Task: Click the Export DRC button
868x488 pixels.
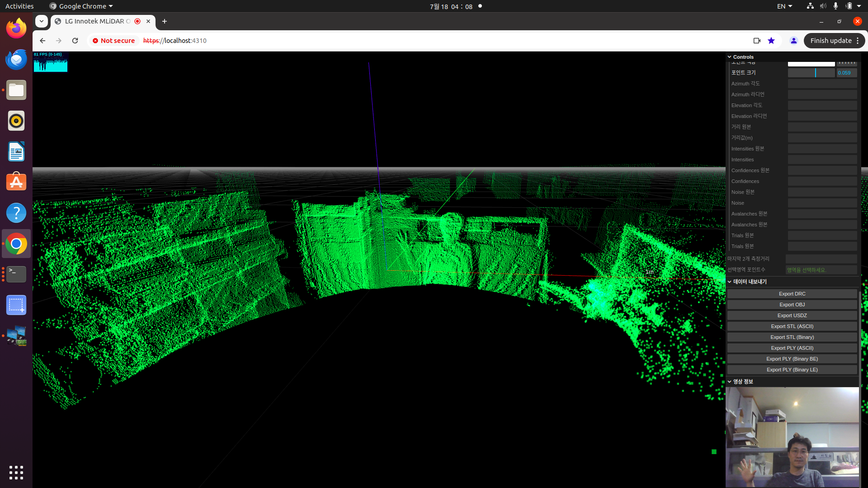Action: [792, 293]
